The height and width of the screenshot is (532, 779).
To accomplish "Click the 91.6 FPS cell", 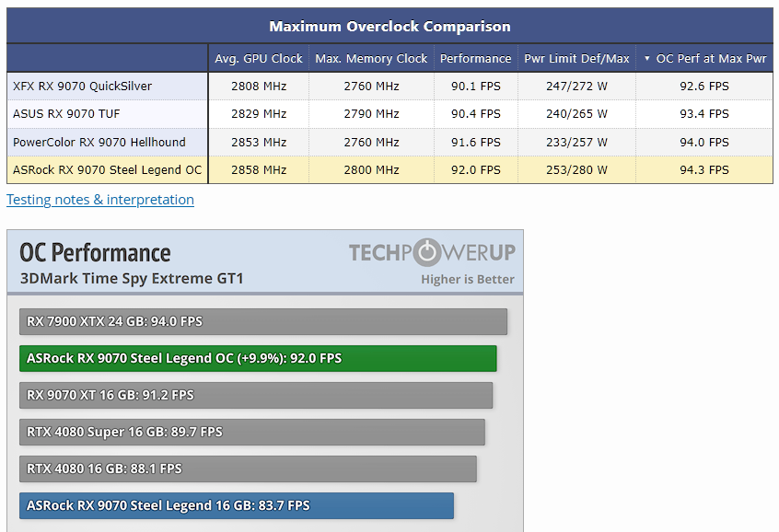I will (x=475, y=142).
